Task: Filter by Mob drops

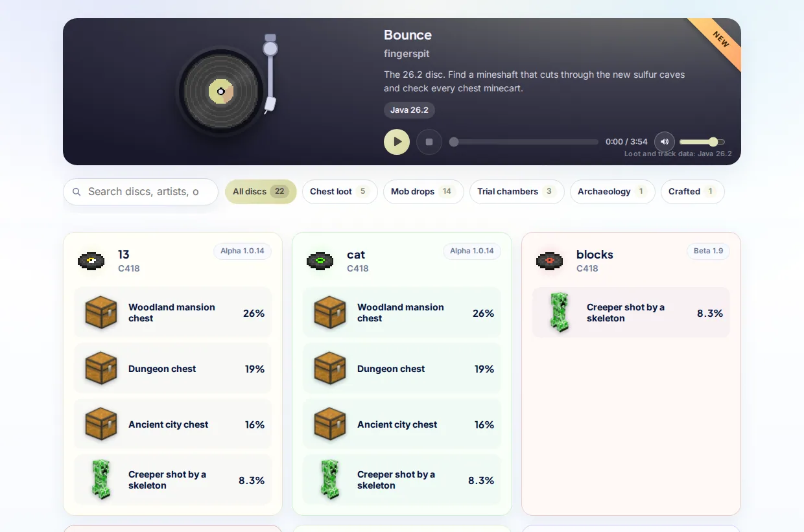Action: tap(423, 192)
